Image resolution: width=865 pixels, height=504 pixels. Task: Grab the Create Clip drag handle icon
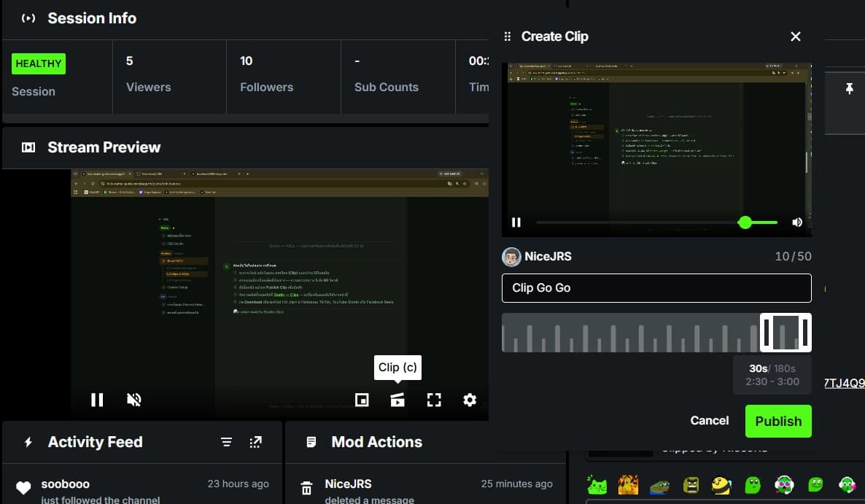(x=508, y=36)
